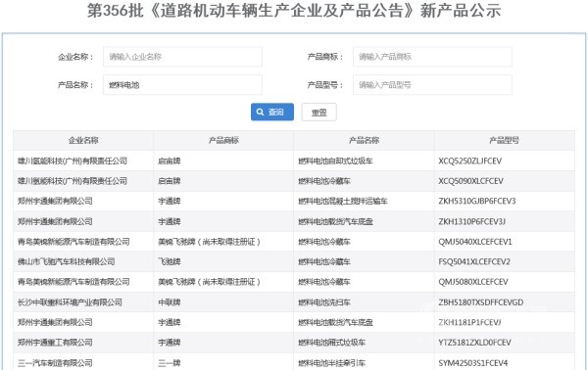The image size is (588, 370).
Task: Click 燃料电池厢式垃圾车 product name
Action: click(x=331, y=343)
